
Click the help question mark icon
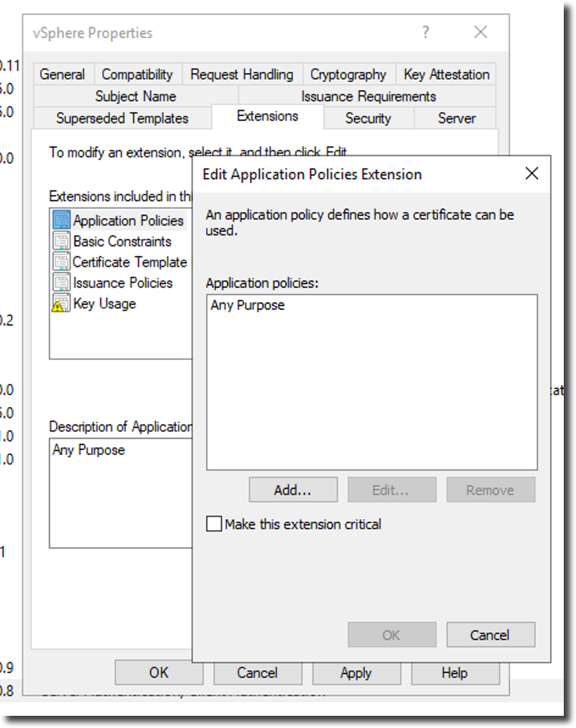tap(425, 32)
